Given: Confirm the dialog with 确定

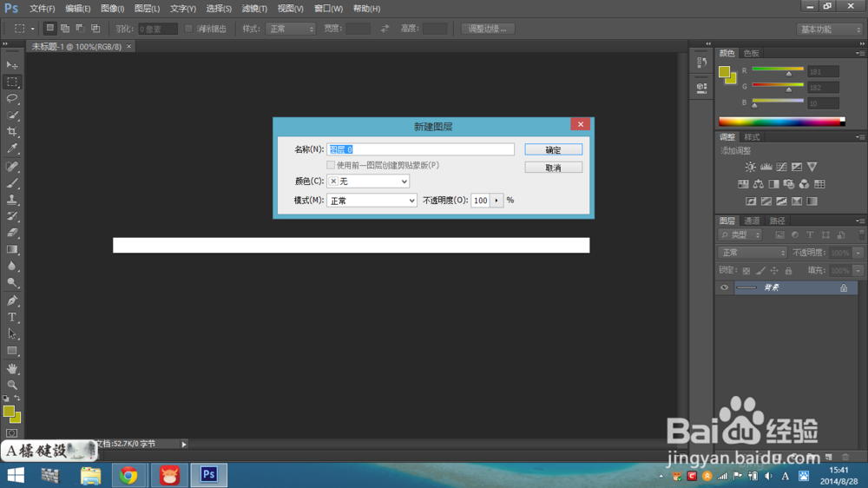Looking at the screenshot, I should click(554, 149).
